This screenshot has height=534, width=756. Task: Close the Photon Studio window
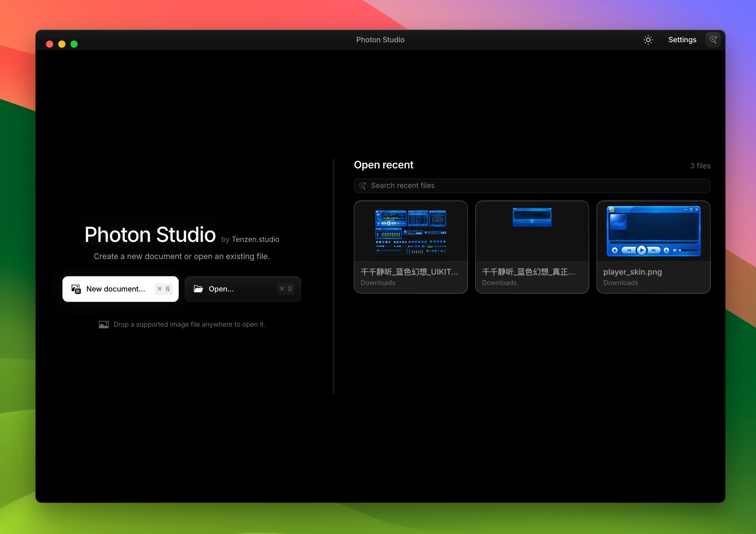pyautogui.click(x=50, y=44)
